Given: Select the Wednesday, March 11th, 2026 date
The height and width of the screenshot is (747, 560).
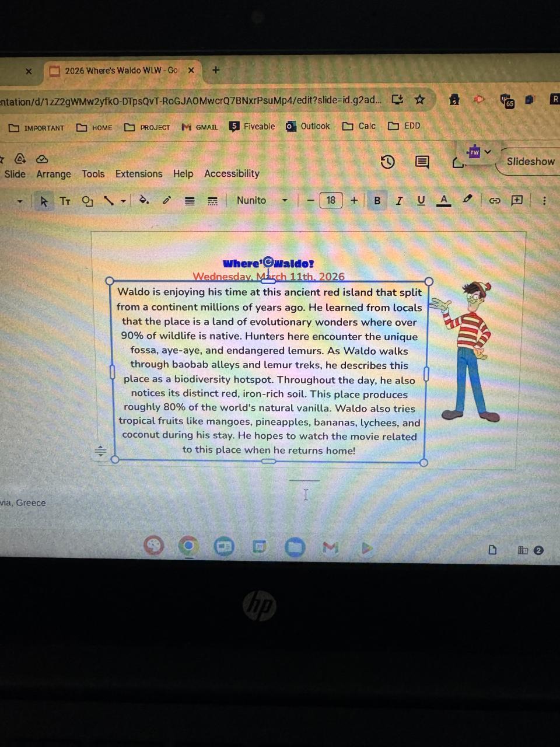Looking at the screenshot, I should pyautogui.click(x=269, y=276).
